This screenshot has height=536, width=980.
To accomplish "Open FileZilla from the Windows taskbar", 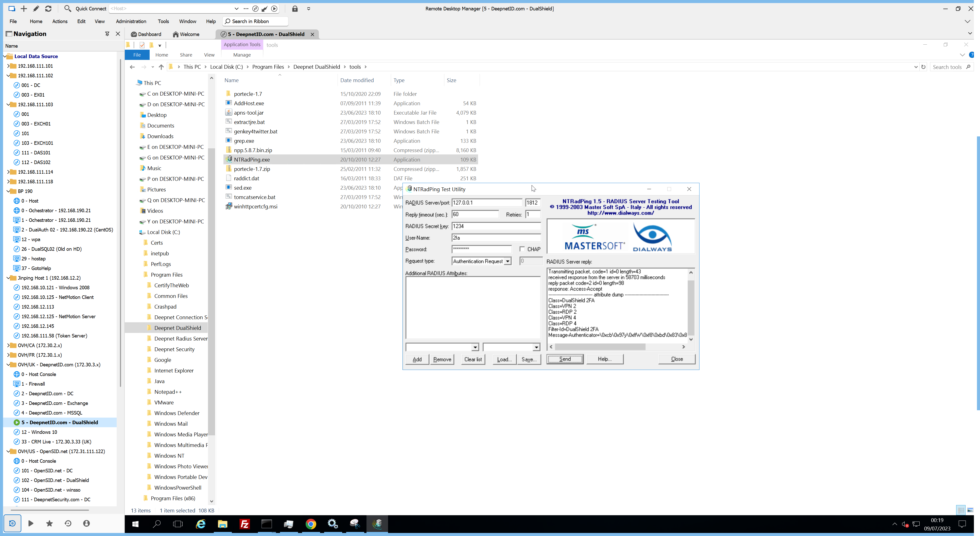I will [244, 524].
